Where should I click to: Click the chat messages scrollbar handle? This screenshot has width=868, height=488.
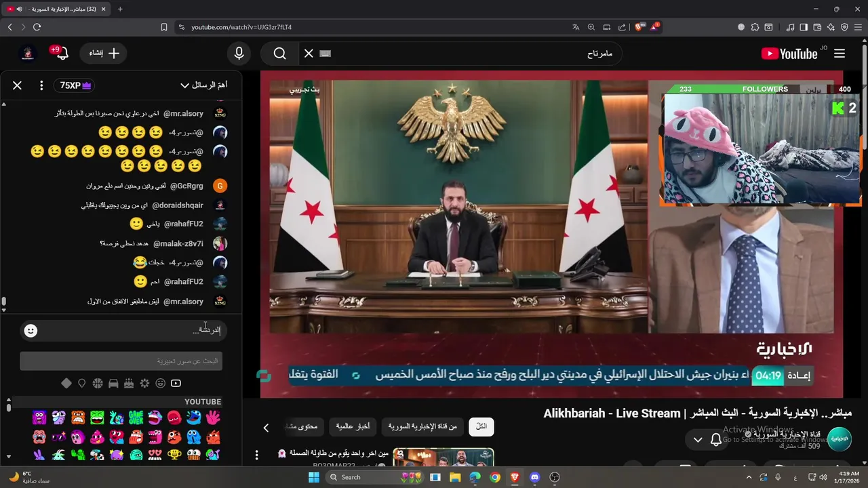click(x=3, y=302)
